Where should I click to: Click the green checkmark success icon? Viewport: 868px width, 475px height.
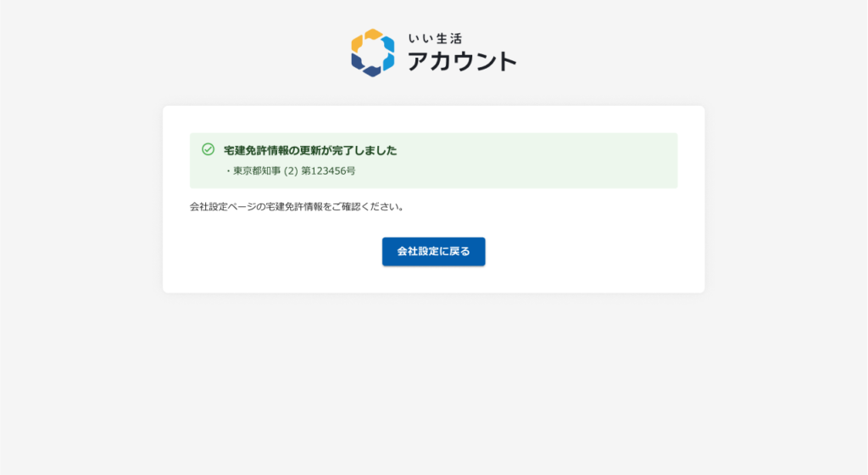(x=209, y=149)
